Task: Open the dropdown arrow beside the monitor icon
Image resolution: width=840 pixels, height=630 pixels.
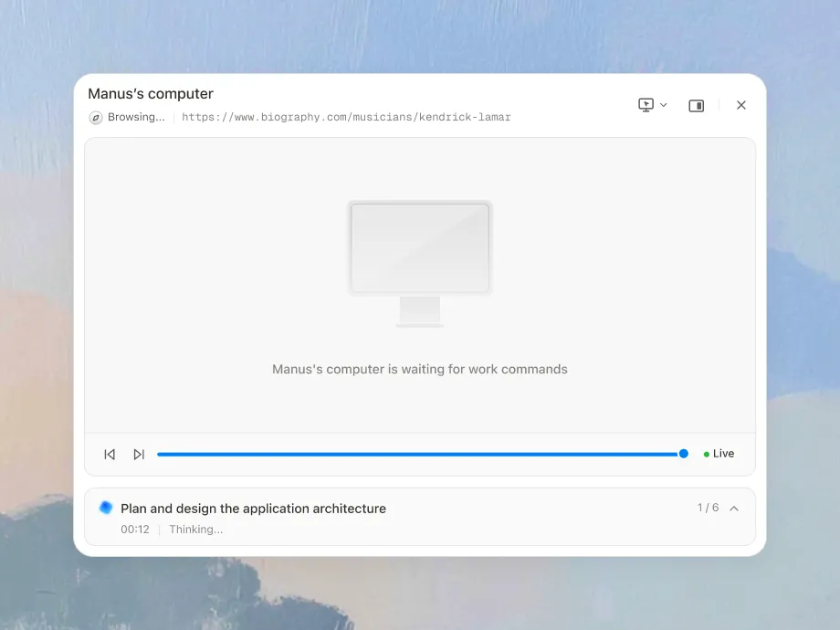Action: [x=664, y=105]
